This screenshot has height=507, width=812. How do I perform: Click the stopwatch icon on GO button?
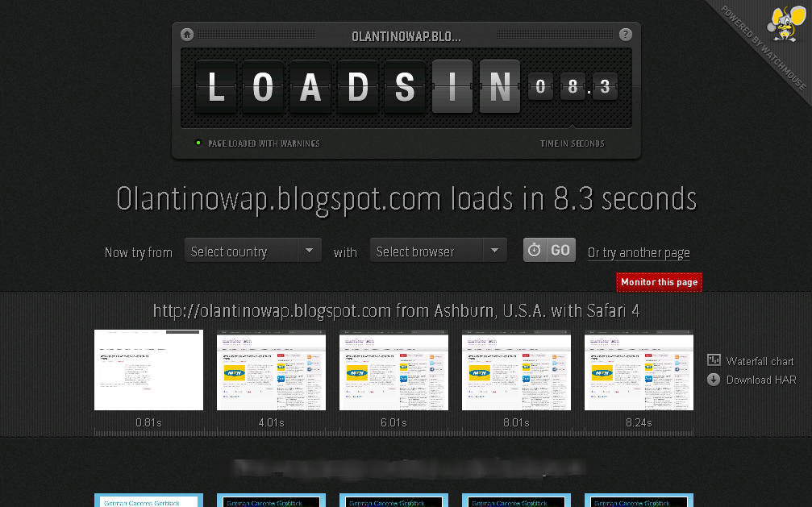pyautogui.click(x=535, y=250)
